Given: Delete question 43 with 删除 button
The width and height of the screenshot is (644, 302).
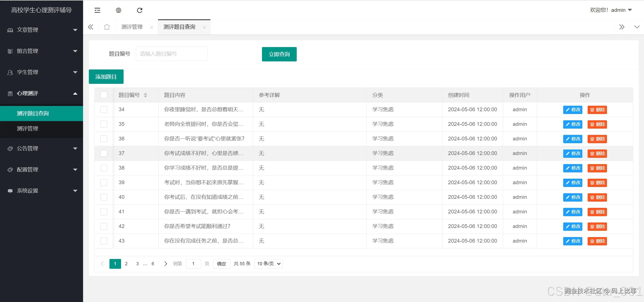Looking at the screenshot, I should click(597, 241).
